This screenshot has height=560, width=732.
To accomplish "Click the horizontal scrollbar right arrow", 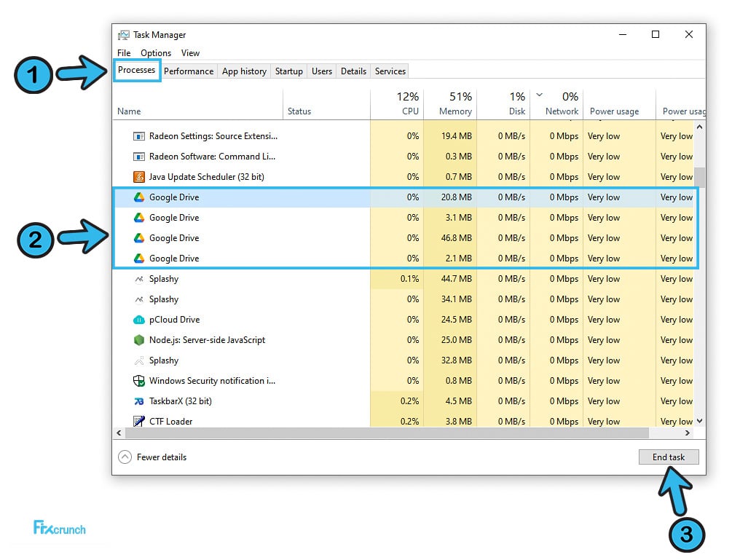I will pos(687,433).
